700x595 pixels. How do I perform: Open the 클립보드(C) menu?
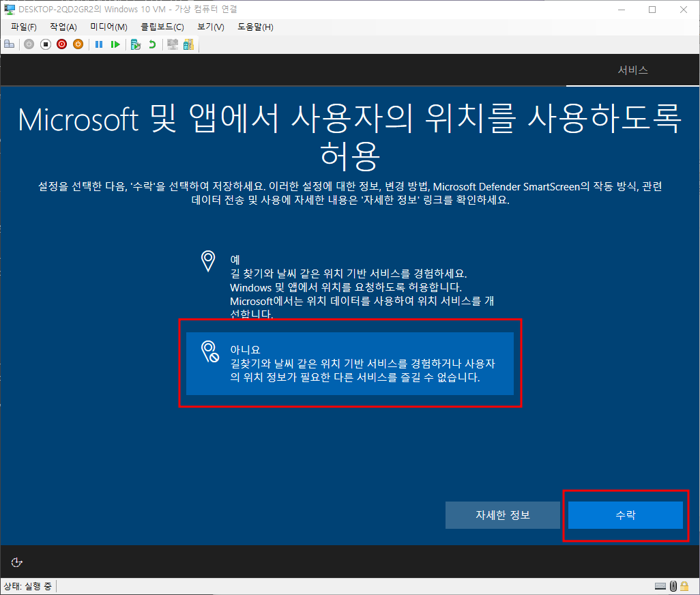(x=162, y=27)
